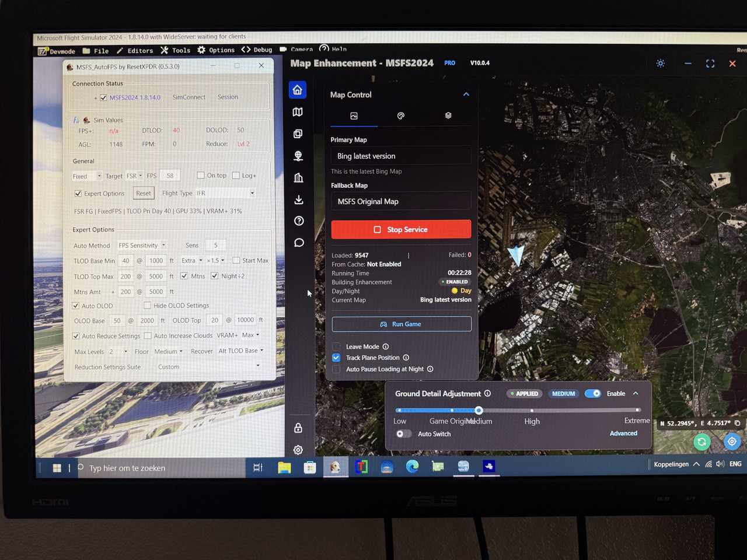Check the Leave Mode checkbox
This screenshot has width=747, height=560.
(336, 346)
